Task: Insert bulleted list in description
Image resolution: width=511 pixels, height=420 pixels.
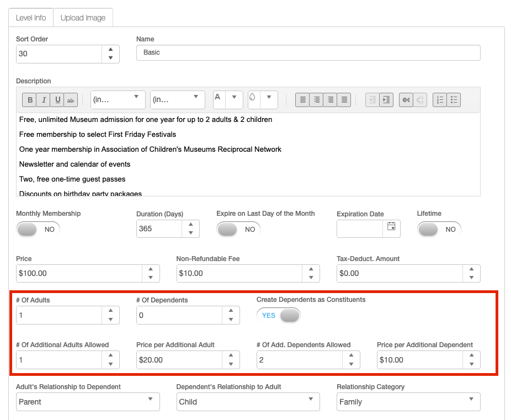Action: click(454, 100)
